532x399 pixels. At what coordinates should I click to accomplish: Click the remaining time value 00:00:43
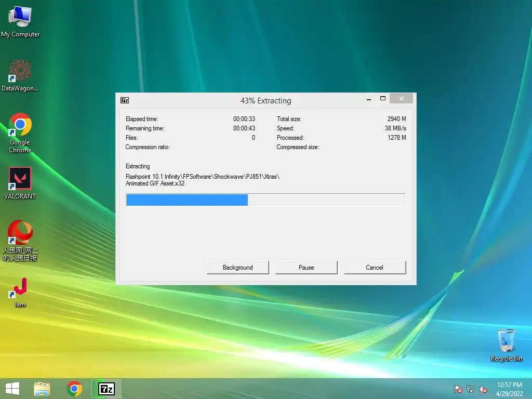pyautogui.click(x=244, y=128)
